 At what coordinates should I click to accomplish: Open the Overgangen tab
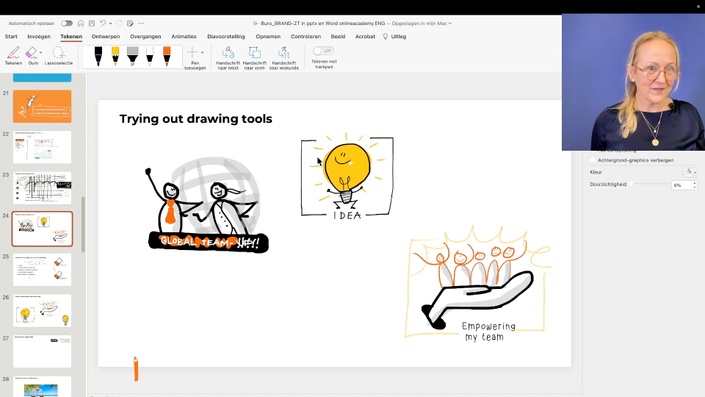[x=145, y=36]
